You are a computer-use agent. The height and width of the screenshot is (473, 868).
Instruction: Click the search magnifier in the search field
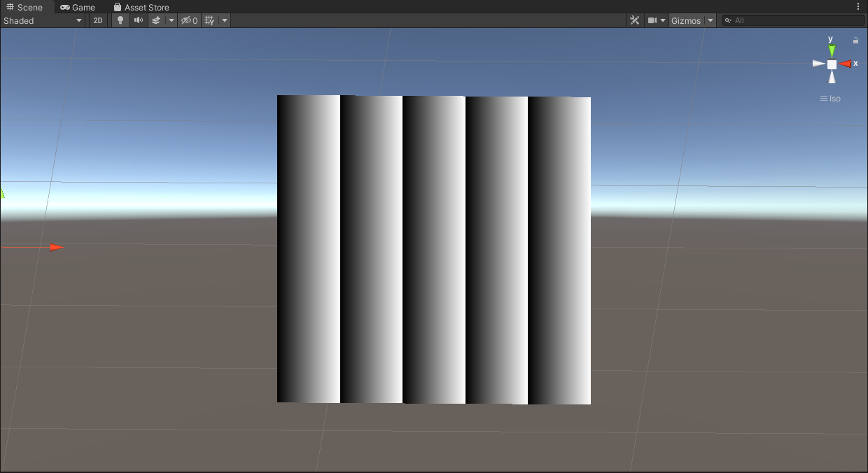click(729, 20)
